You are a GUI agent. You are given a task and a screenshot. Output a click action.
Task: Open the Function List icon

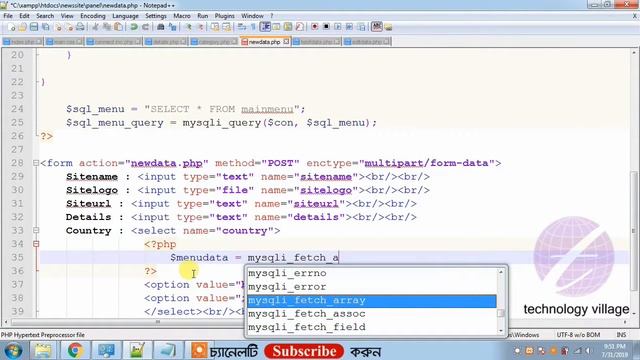(299, 27)
